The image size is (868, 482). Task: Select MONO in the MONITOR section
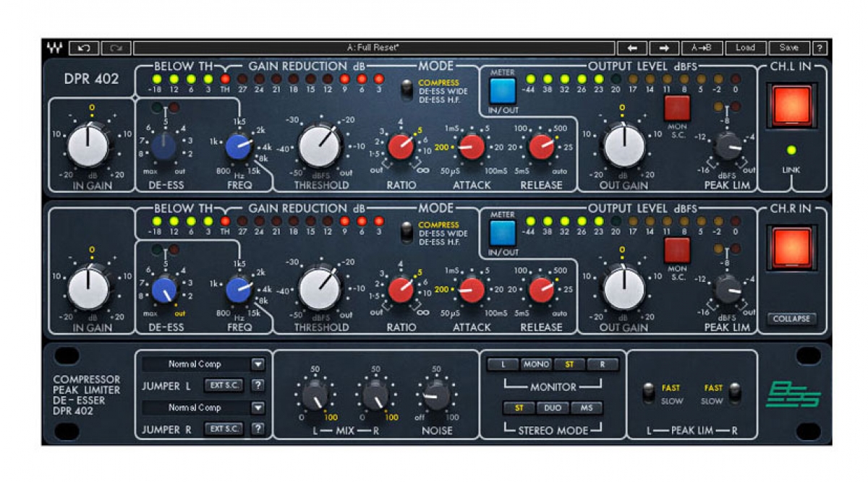tap(537, 364)
